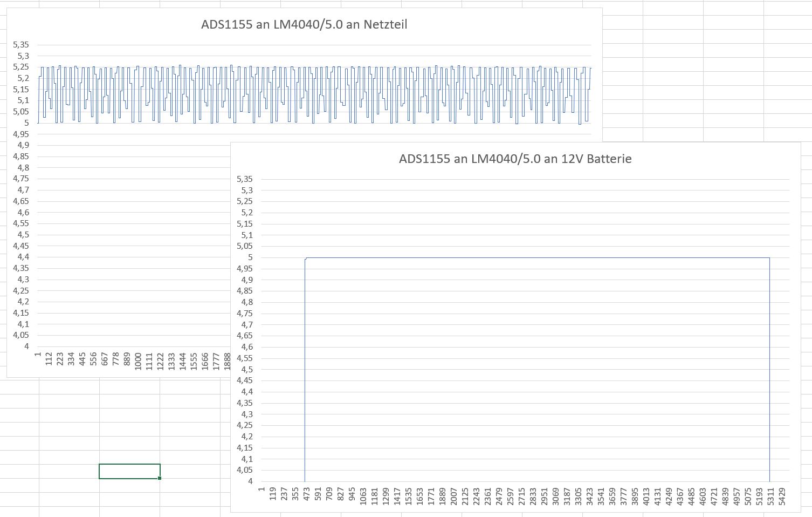Click the 4,5 axis label in the Batterie chart
Viewport: 812px width, 517px height.
coord(247,370)
